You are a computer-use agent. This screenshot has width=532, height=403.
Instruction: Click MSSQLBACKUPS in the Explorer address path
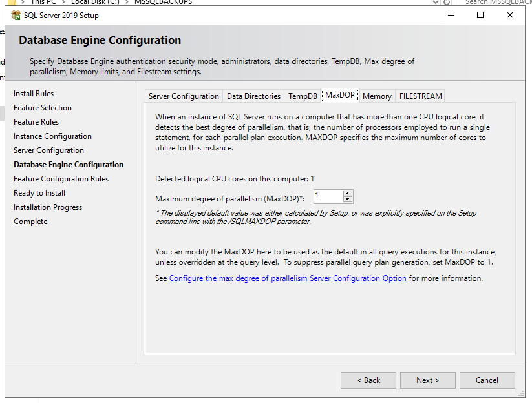[163, 3]
